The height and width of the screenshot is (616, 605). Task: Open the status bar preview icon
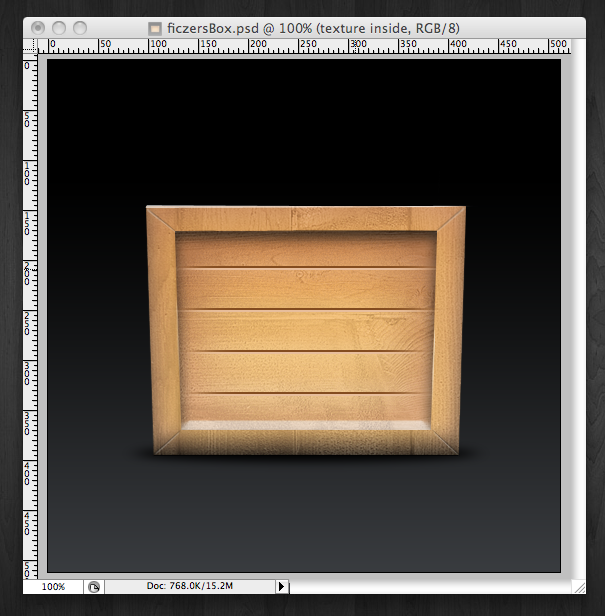tap(94, 587)
